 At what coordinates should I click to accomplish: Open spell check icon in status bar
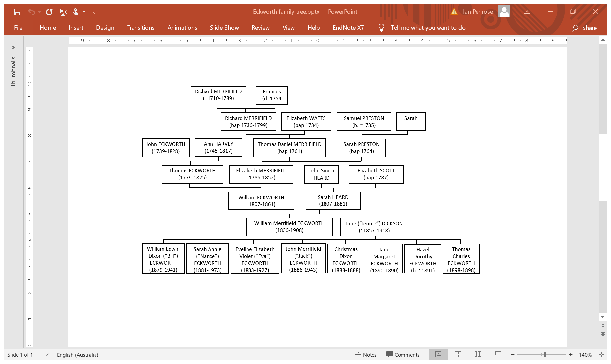(x=45, y=355)
